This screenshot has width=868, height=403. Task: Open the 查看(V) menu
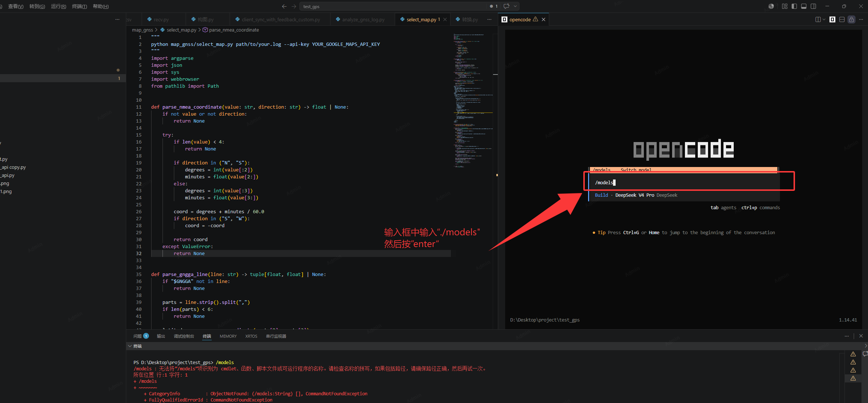click(x=16, y=6)
